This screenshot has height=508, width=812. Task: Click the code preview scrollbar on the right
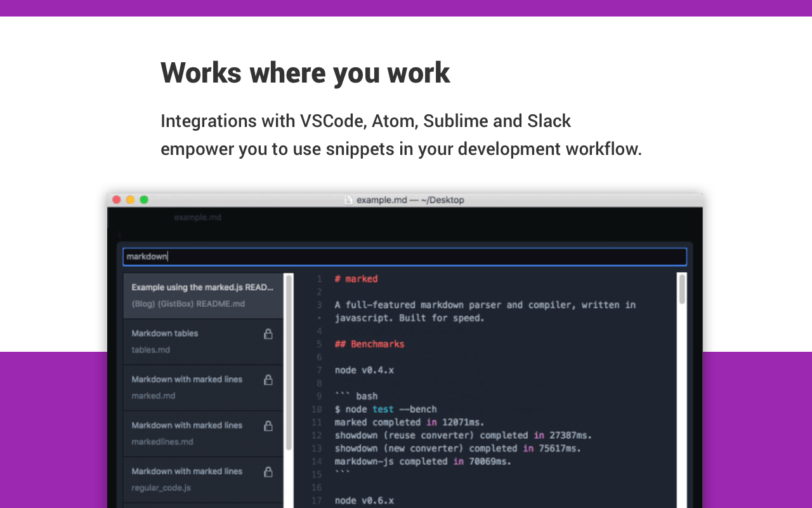682,289
